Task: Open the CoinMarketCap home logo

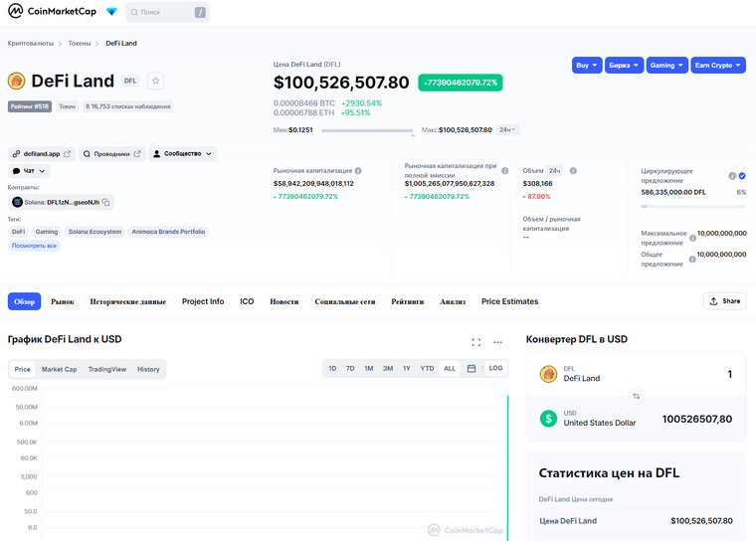Action: coord(52,11)
